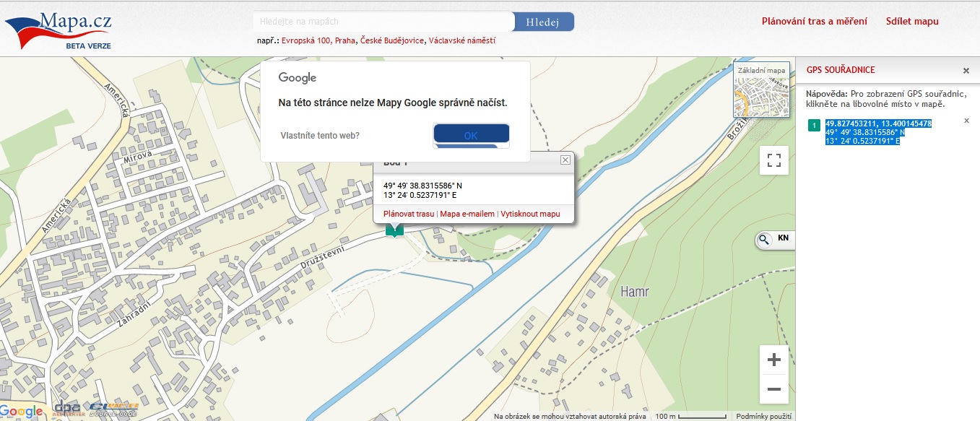Image resolution: width=980 pixels, height=421 pixels.
Task: Open Plánování tras a měření
Action: (x=815, y=22)
